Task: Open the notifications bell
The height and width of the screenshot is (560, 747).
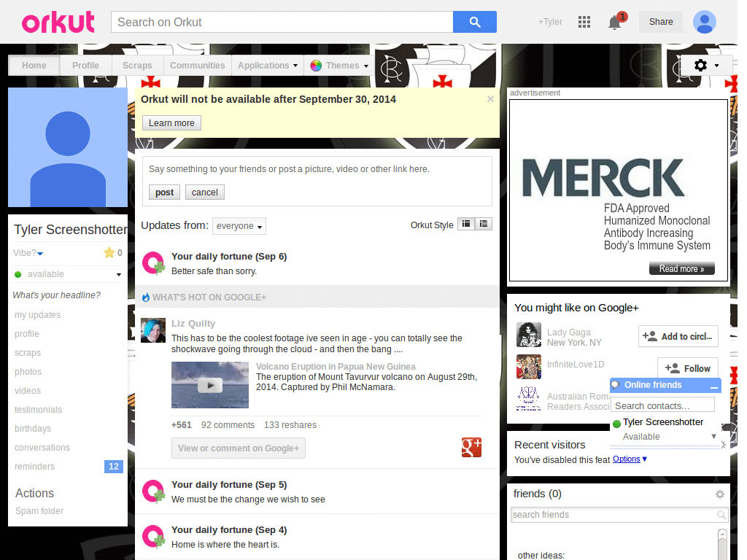Action: (615, 22)
